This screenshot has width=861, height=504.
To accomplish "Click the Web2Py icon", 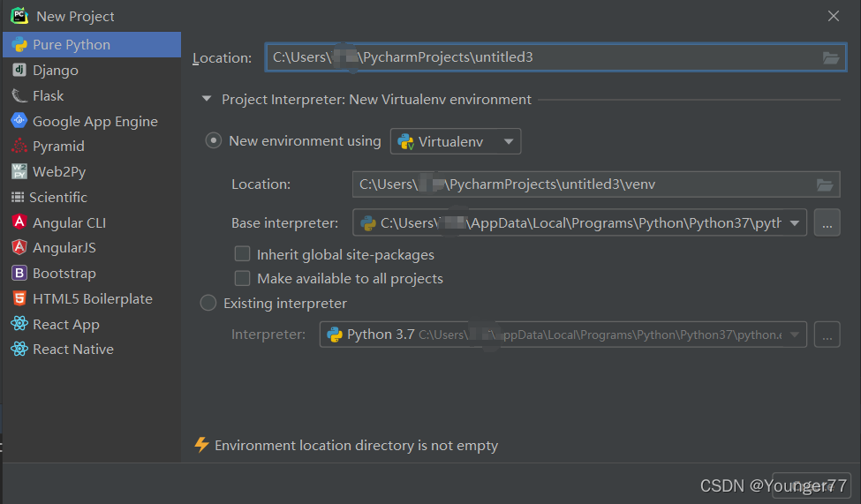I will [x=19, y=171].
